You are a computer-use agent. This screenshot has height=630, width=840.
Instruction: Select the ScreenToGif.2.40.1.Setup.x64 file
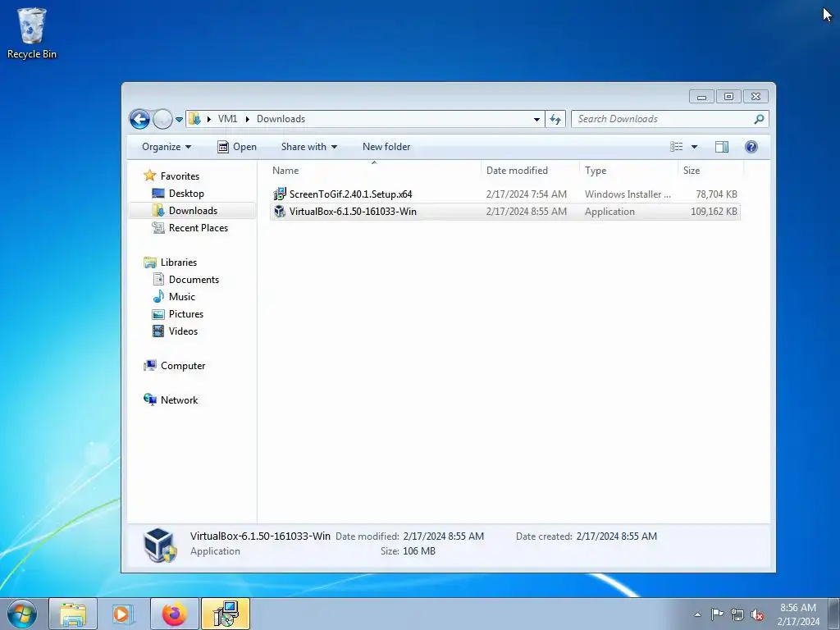[x=350, y=194]
